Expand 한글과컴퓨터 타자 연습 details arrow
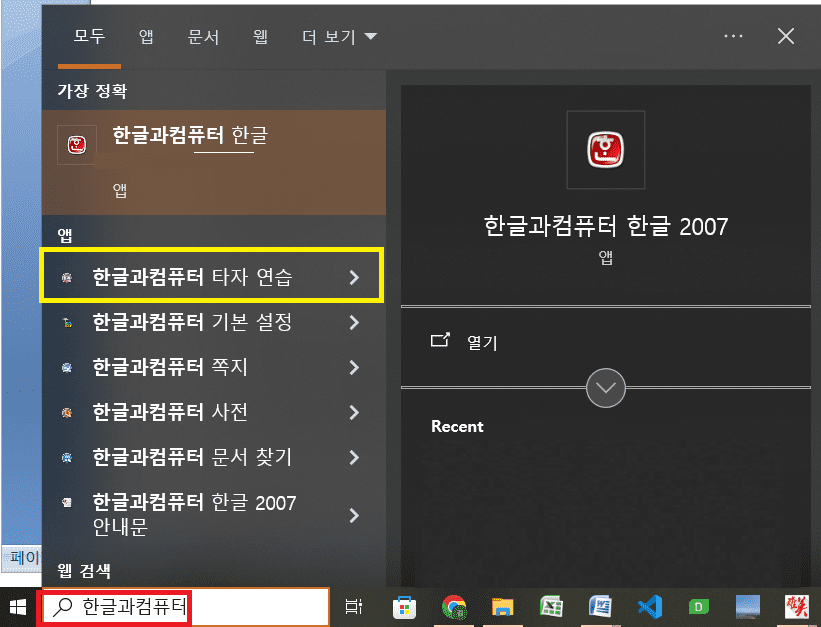The height and width of the screenshot is (627, 821). [x=354, y=278]
